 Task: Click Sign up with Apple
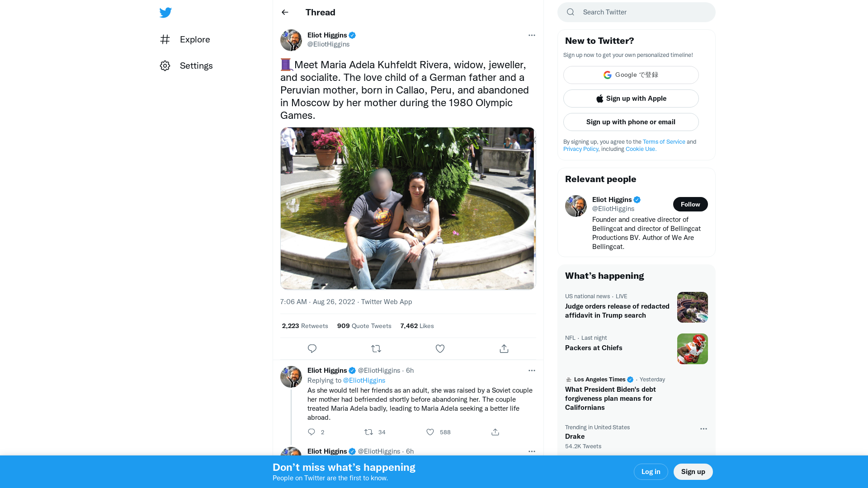tap(631, 99)
